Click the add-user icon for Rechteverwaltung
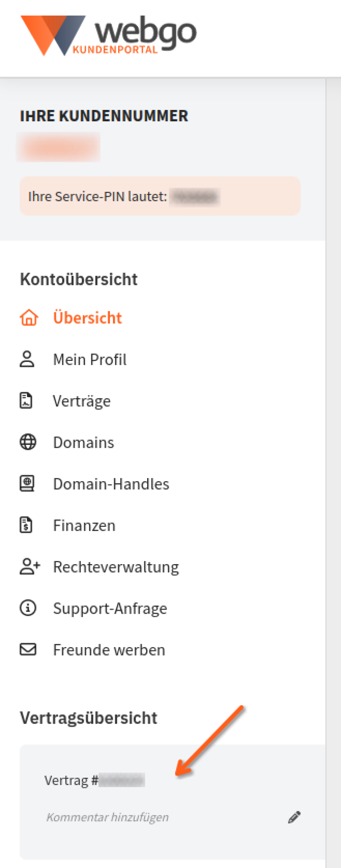 tap(30, 566)
